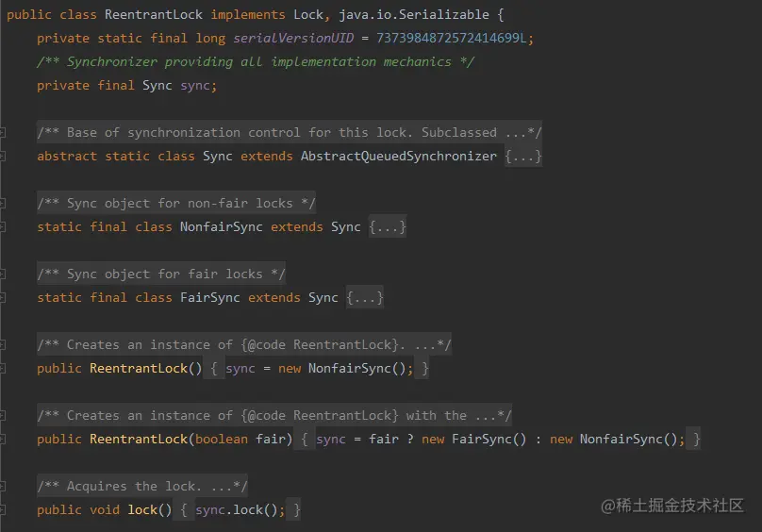This screenshot has height=532, width=762.
Task: Expand folded FairSync class body placeholder
Action: pyautogui.click(x=364, y=298)
